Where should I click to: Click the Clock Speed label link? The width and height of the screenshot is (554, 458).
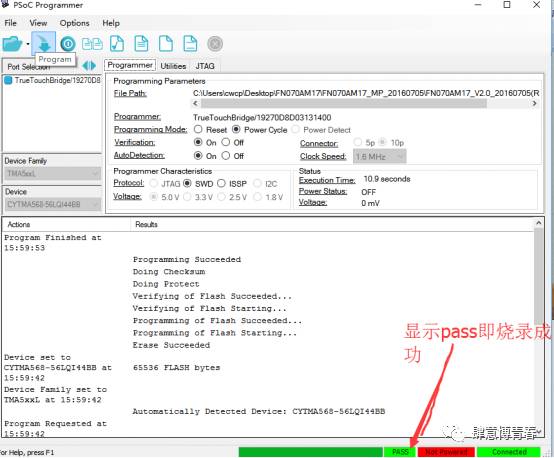323,156
